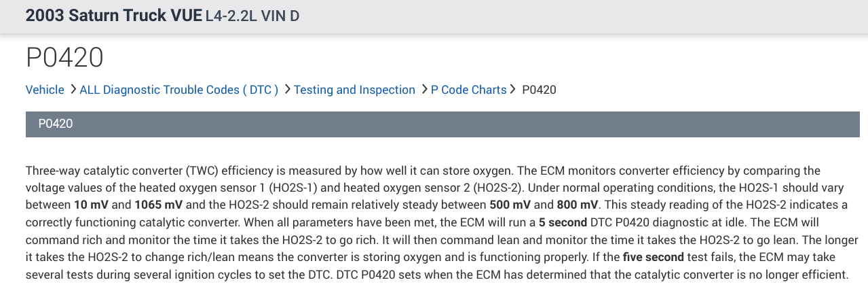Click the chevron before P Code Charts

[x=424, y=90]
